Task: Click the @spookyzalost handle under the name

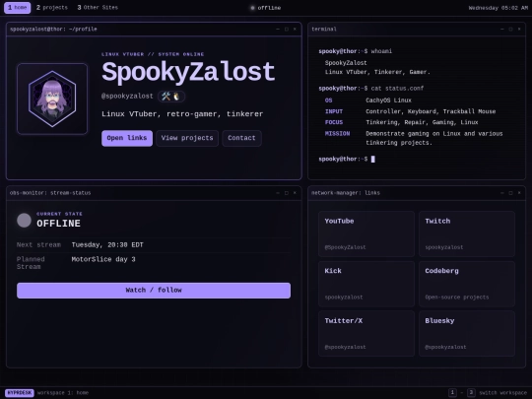Action: click(127, 97)
